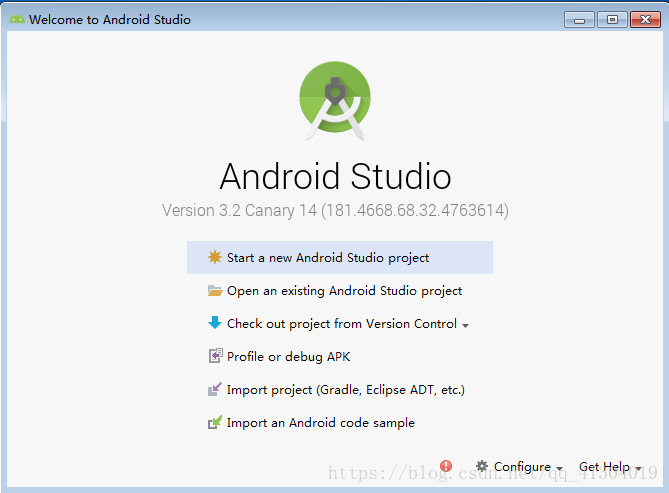
Task: Close the Welcome to Android Studio window
Action: (x=645, y=20)
